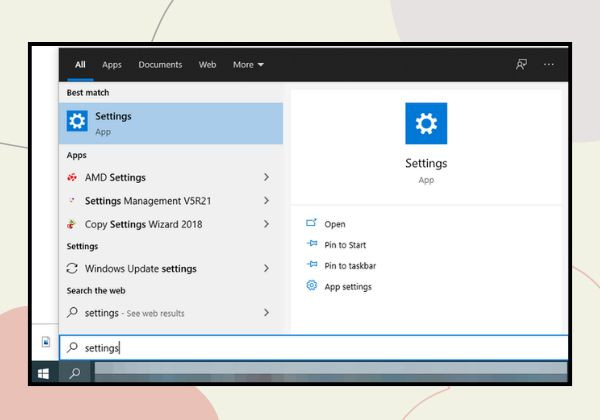Open the More dropdown filter
The image size is (600, 420).
tap(248, 65)
